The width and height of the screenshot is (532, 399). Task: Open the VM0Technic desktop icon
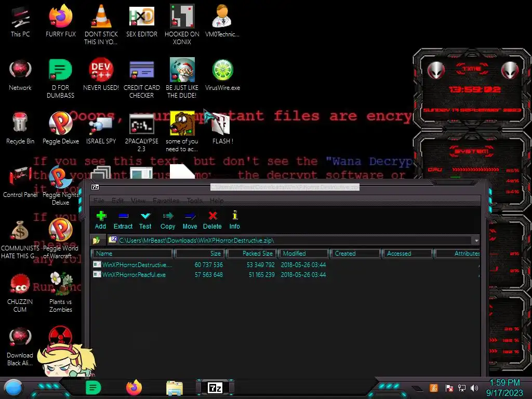222,21
